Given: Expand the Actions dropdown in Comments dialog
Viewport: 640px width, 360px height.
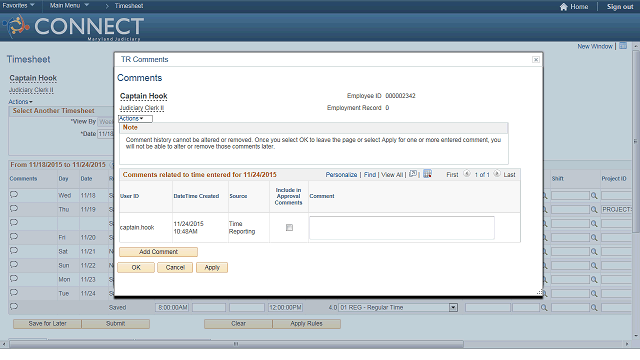Looking at the screenshot, I should [x=135, y=119].
